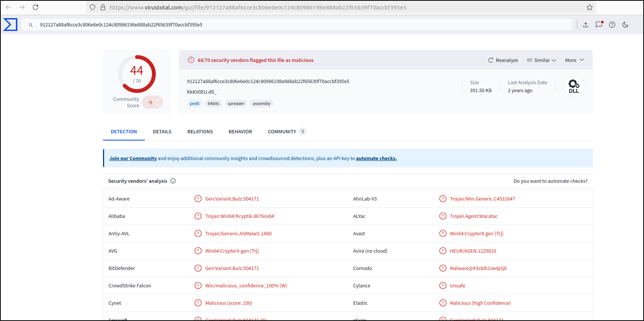Click the VirusTotal logo icon
Viewport: 644px width, 321px height.
point(10,25)
